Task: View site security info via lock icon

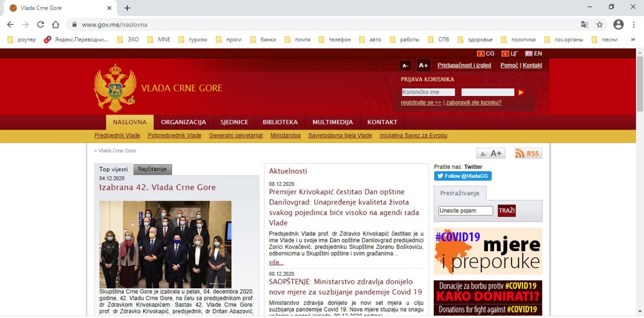Action: tap(74, 24)
